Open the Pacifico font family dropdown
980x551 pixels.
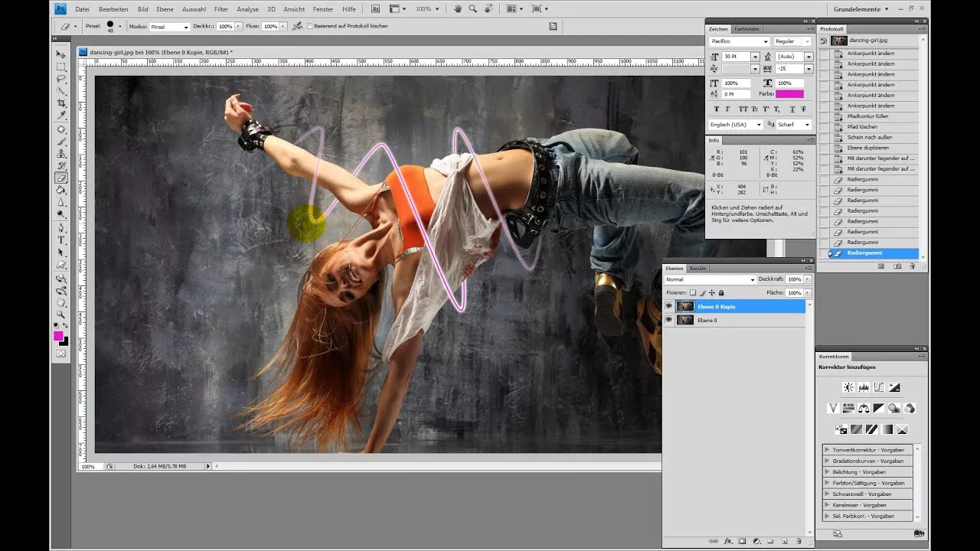pyautogui.click(x=766, y=41)
